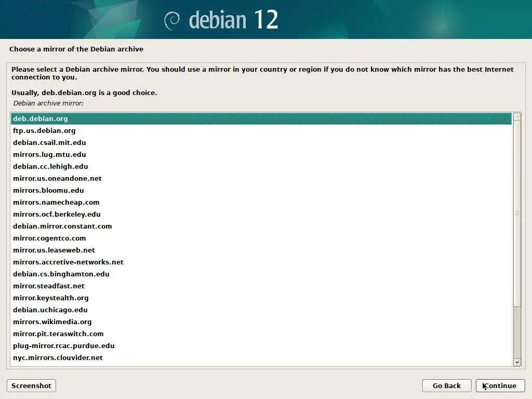Select mirrors.bloomu.edu entry
The width and height of the screenshot is (532, 399).
261,190
